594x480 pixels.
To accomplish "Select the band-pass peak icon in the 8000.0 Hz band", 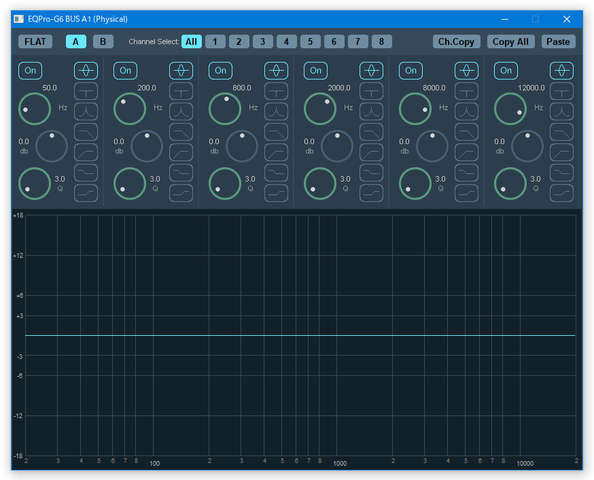I will point(466,112).
